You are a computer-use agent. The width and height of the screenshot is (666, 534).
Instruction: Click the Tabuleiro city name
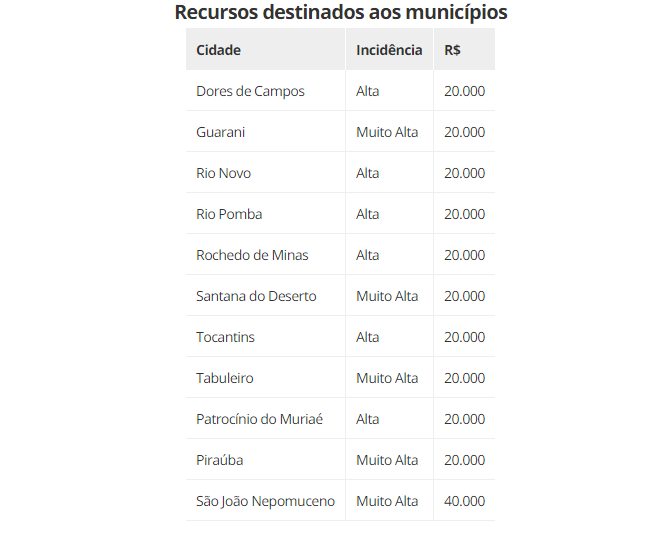[x=224, y=378]
